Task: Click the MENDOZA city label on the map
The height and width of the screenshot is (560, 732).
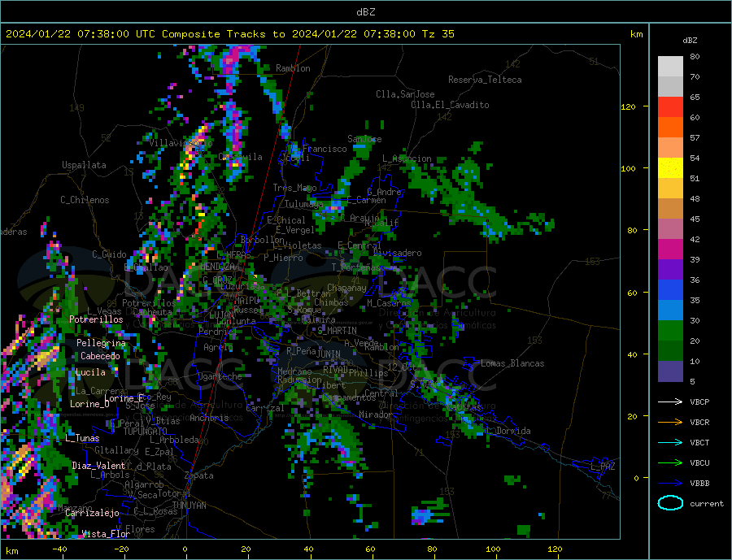Action: pos(220,267)
